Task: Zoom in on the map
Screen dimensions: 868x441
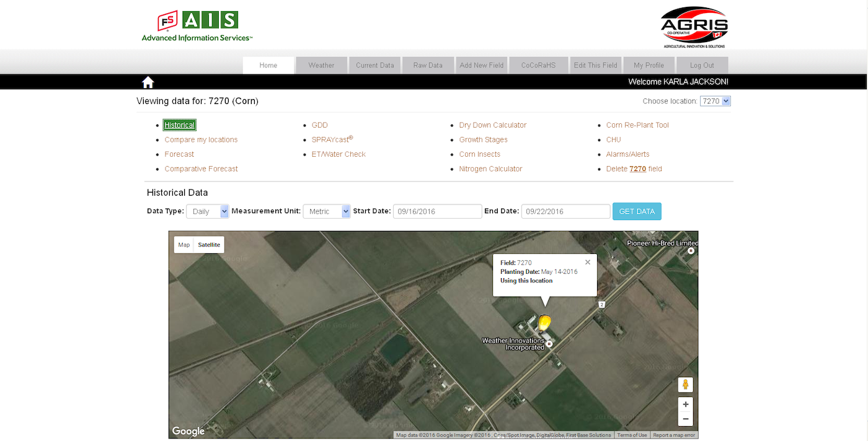Action: pyautogui.click(x=685, y=404)
